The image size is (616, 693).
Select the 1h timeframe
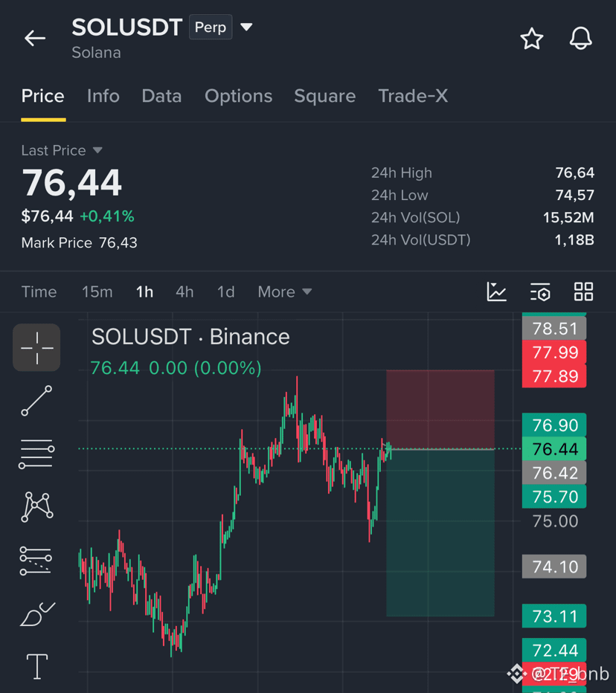tap(144, 291)
